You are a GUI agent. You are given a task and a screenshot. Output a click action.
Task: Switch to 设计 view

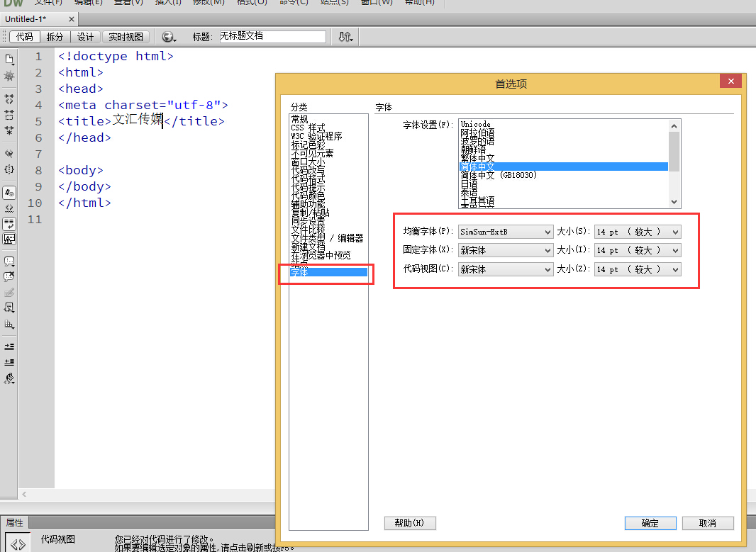pyautogui.click(x=85, y=37)
